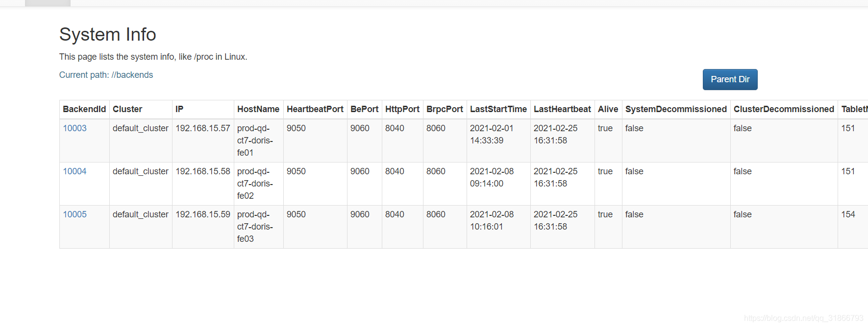Viewport: 868px width, 327px height.
Task: Sort the table by Cluster column
Action: click(127, 109)
